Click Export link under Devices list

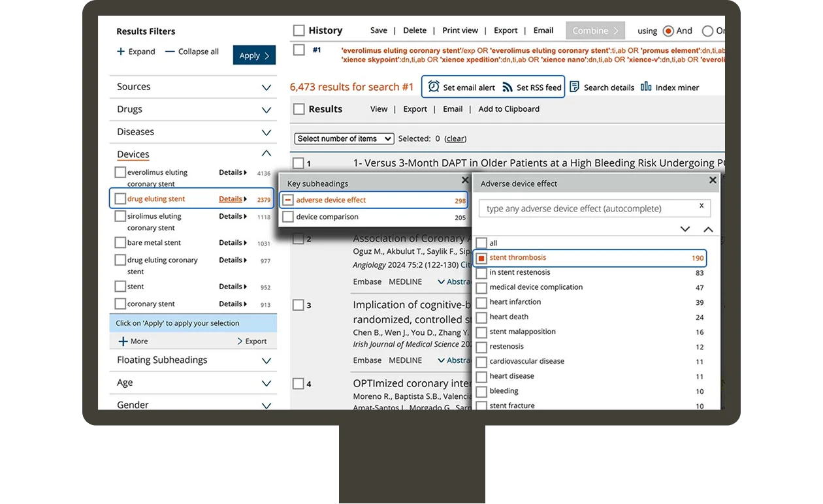pyautogui.click(x=252, y=341)
